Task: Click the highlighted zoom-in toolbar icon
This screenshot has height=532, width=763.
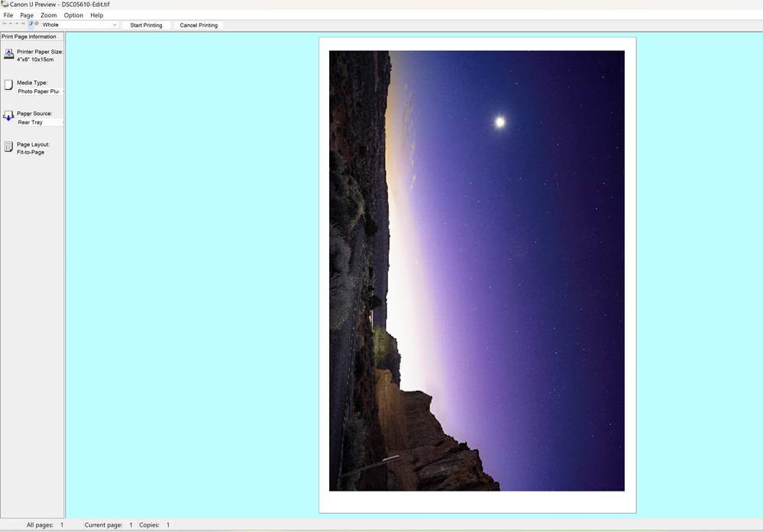Action: pyautogui.click(x=31, y=24)
